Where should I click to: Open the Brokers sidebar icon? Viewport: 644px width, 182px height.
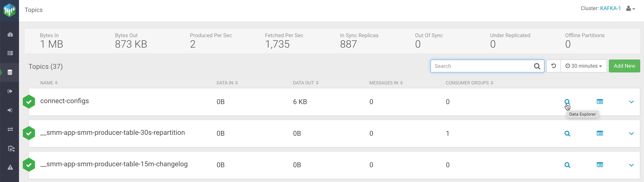pos(10,53)
